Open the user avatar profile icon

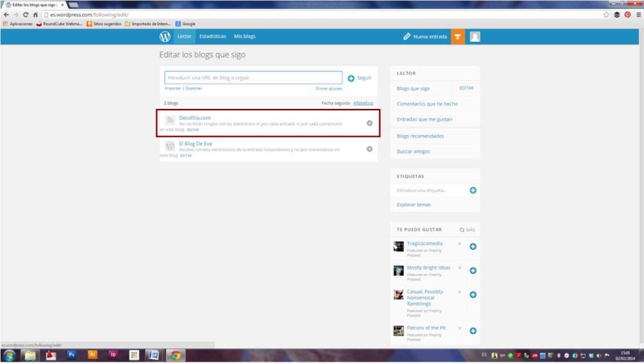(475, 36)
